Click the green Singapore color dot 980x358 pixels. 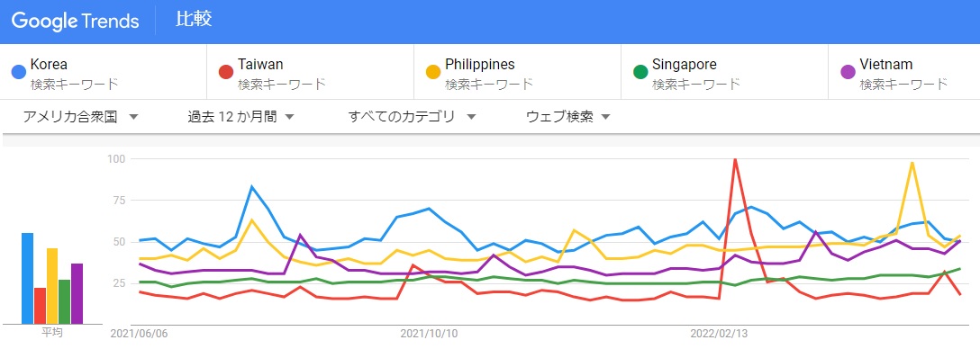(x=640, y=72)
